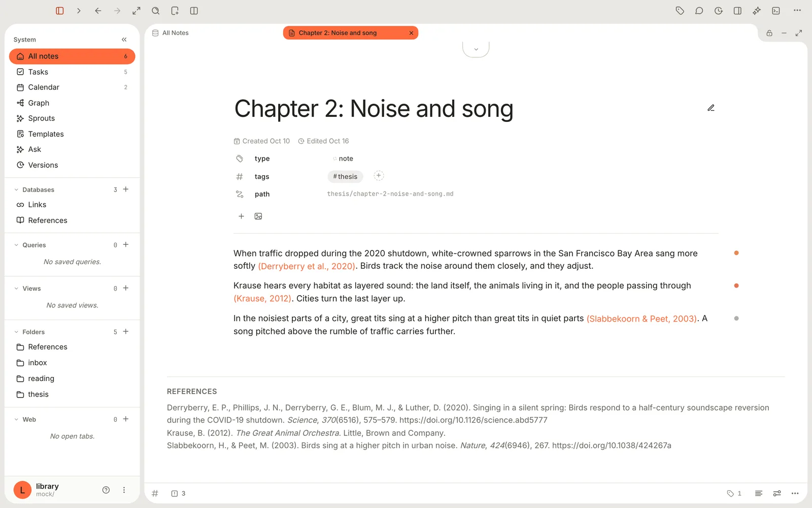
Task: Open the Slabbekoorn & Peet, 2003 citation
Action: coord(641,319)
